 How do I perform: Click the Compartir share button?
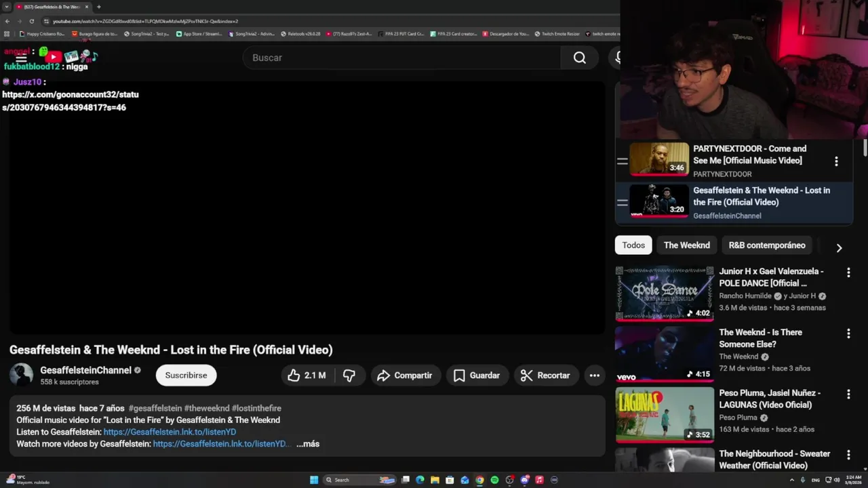click(405, 375)
